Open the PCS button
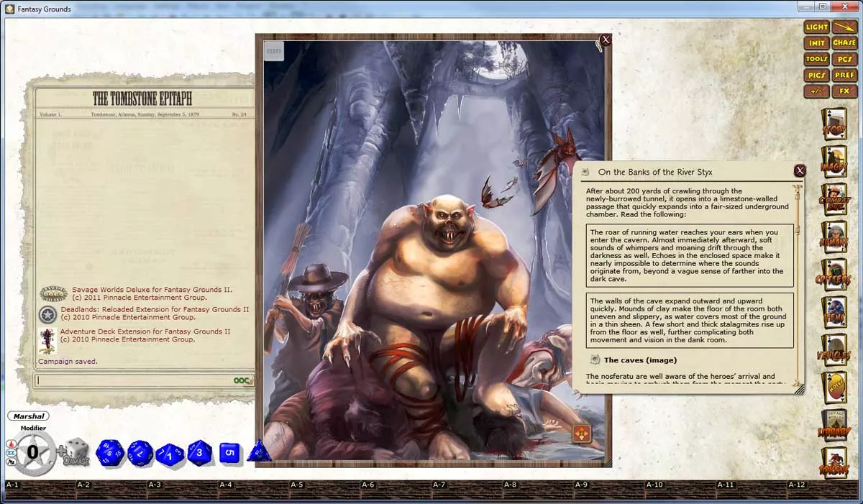The width and height of the screenshot is (863, 504). tap(844, 59)
